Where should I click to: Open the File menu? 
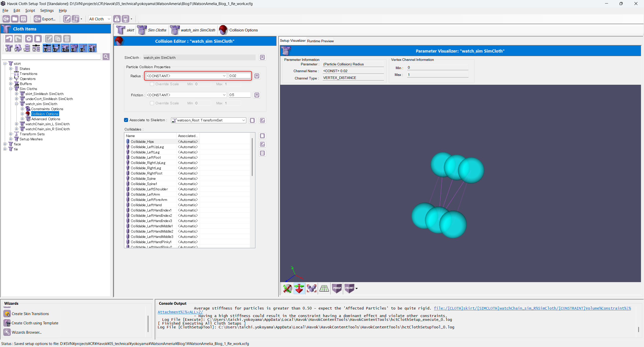[x=5, y=11]
